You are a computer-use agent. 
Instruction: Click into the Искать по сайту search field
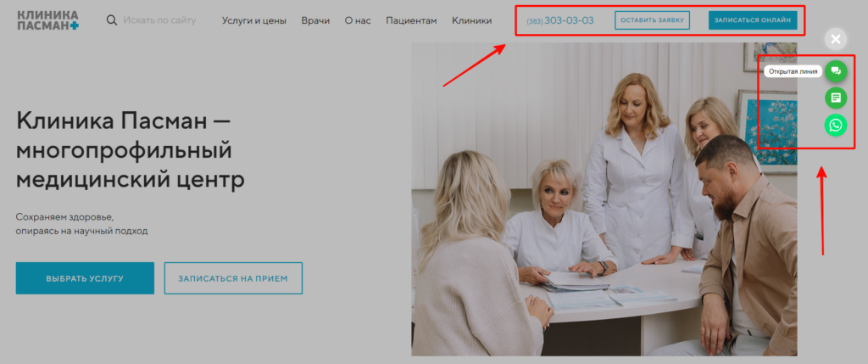point(159,20)
